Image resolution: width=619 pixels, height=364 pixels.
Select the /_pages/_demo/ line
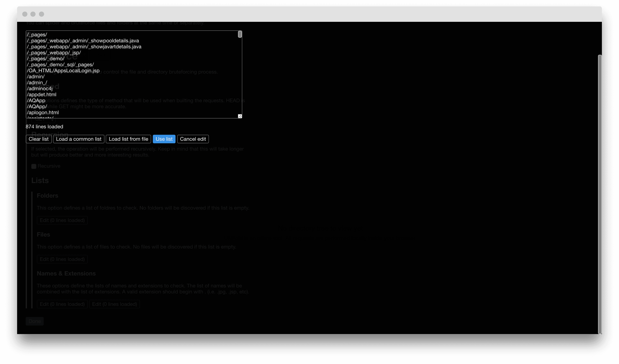coord(45,58)
